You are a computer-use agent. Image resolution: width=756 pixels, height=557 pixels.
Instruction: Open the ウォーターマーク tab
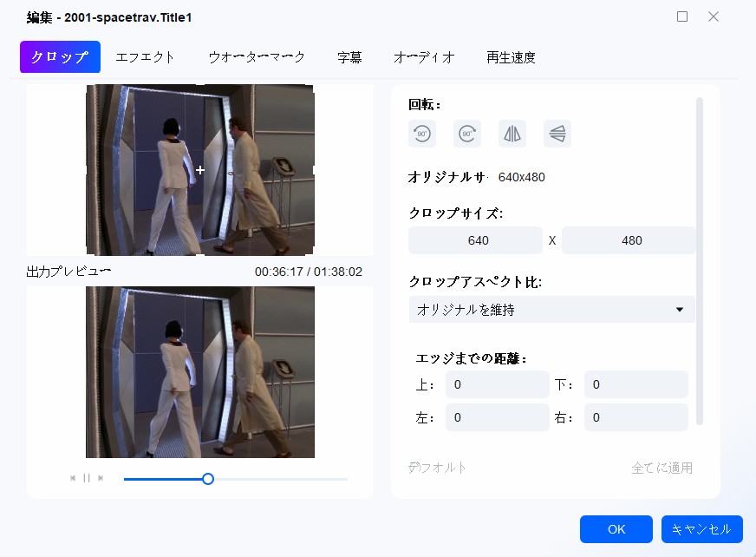pos(257,57)
